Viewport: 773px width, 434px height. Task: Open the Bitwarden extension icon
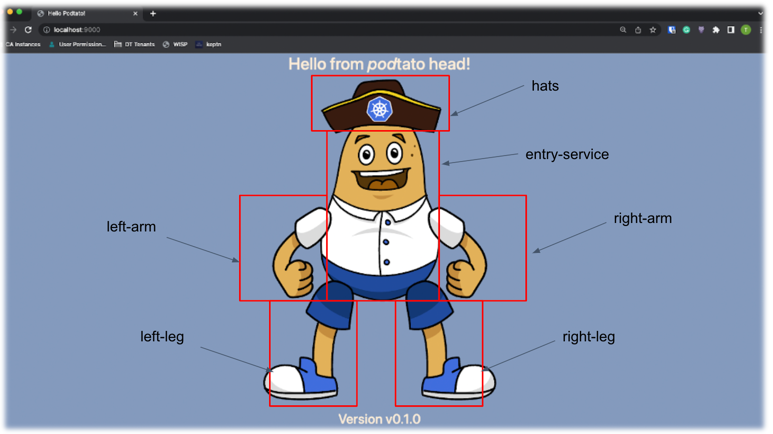(672, 30)
